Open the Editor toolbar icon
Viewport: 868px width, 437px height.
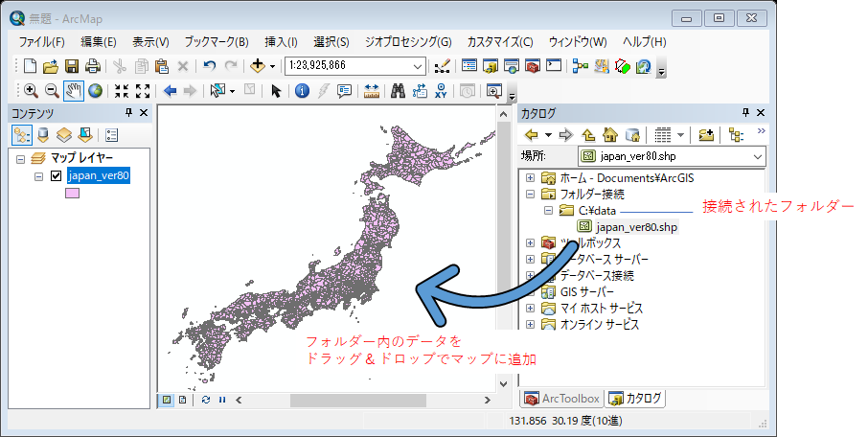(x=442, y=66)
